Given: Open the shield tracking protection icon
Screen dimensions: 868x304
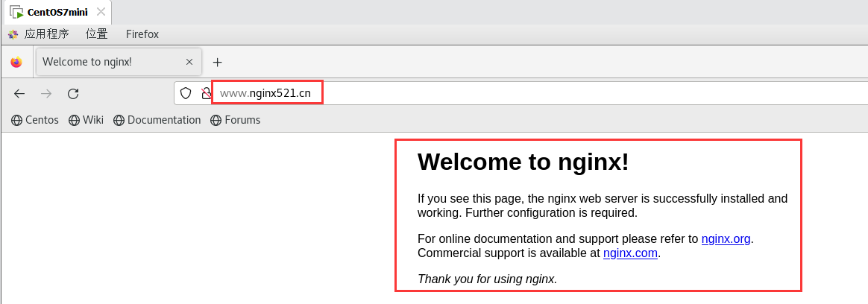Looking at the screenshot, I should click(186, 93).
